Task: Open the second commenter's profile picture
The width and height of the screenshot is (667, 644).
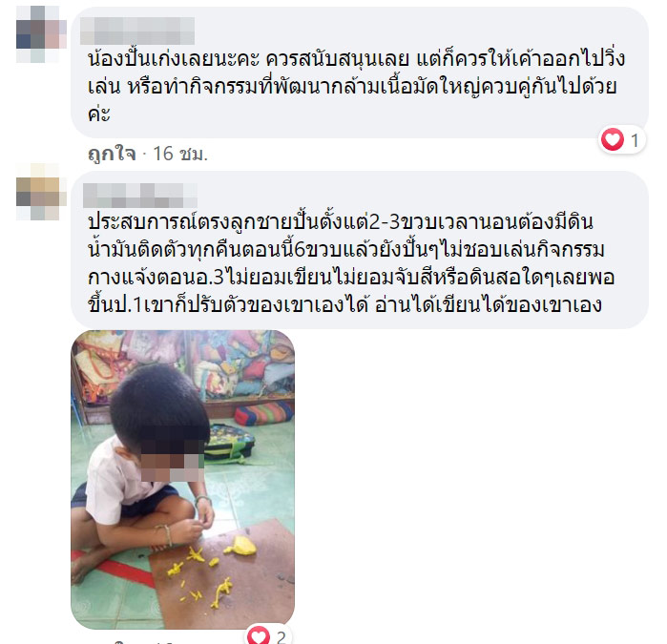Action: (x=41, y=192)
